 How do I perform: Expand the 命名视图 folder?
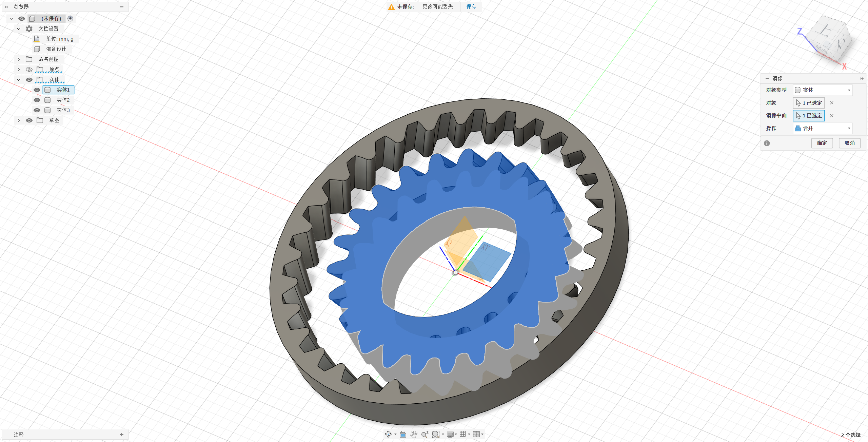click(x=19, y=59)
